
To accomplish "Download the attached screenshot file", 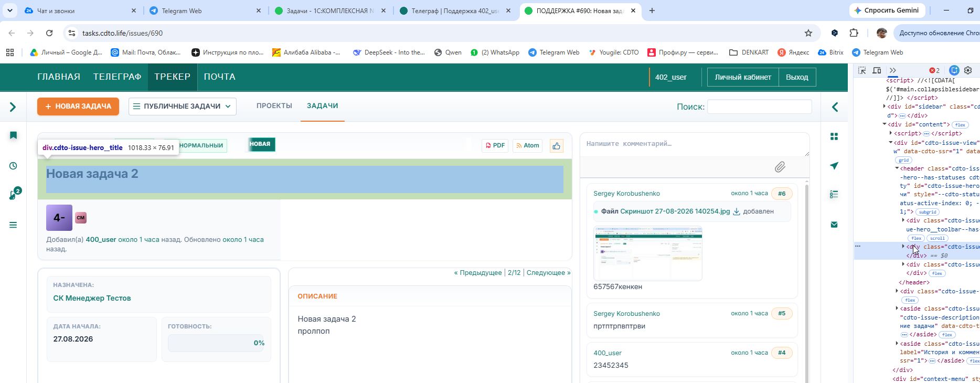I will [736, 211].
